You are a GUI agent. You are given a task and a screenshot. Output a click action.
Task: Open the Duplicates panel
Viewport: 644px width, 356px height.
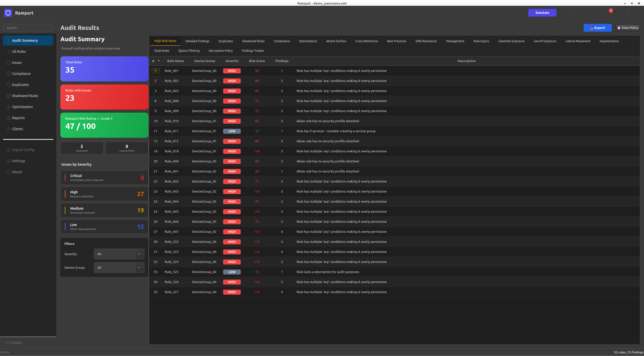[x=20, y=84]
